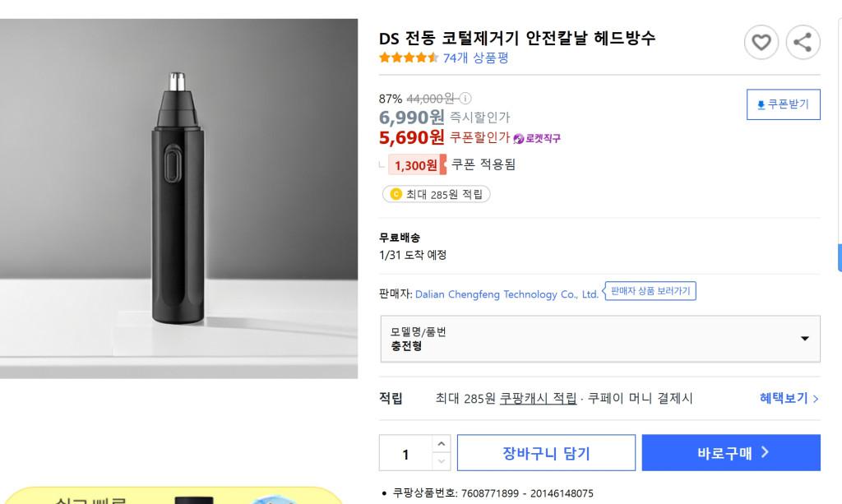Increase quantity with up arrow
This screenshot has width=842, height=504.
[442, 444]
